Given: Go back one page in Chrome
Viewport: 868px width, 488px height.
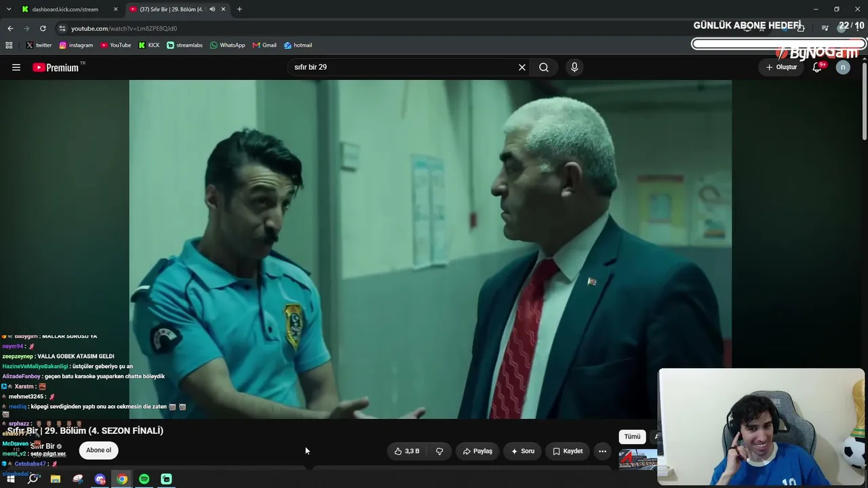Looking at the screenshot, I should click(10, 28).
